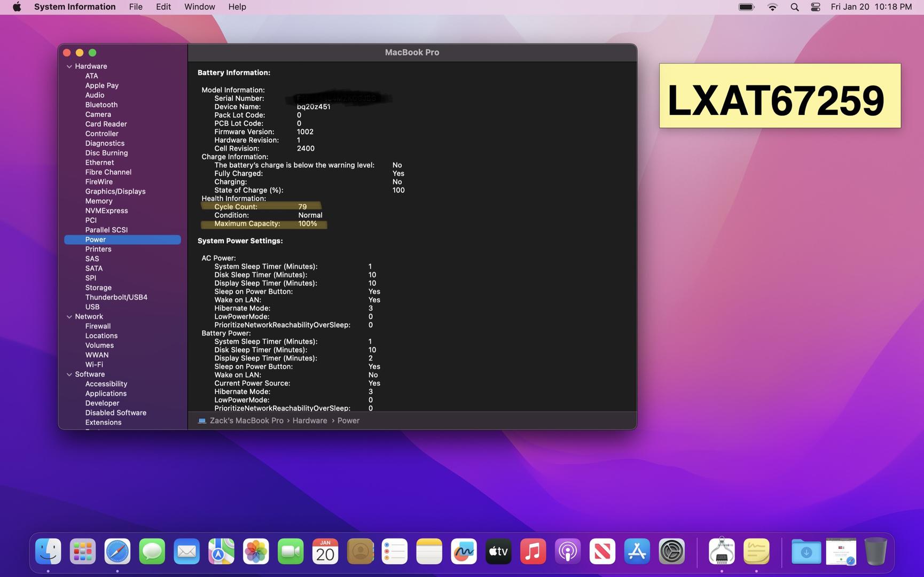Viewport: 924px width, 577px height.
Task: Launch Apple TV from Dock
Action: pos(498,551)
